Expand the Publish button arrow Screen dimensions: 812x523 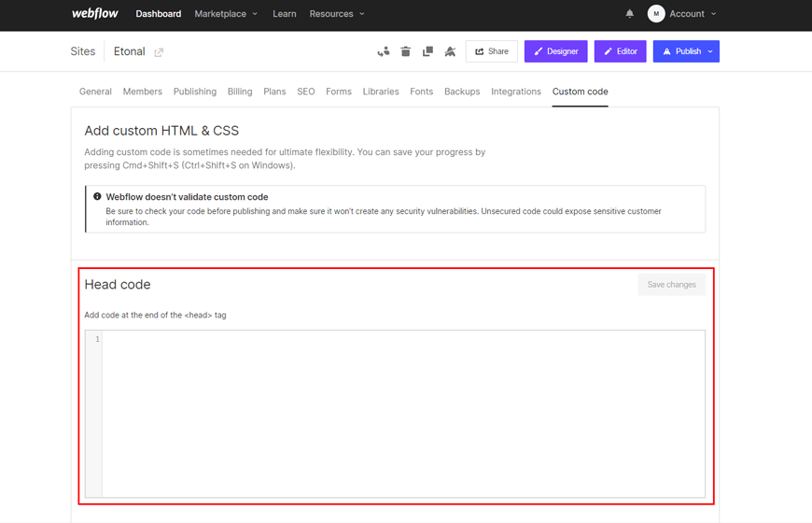(x=710, y=51)
